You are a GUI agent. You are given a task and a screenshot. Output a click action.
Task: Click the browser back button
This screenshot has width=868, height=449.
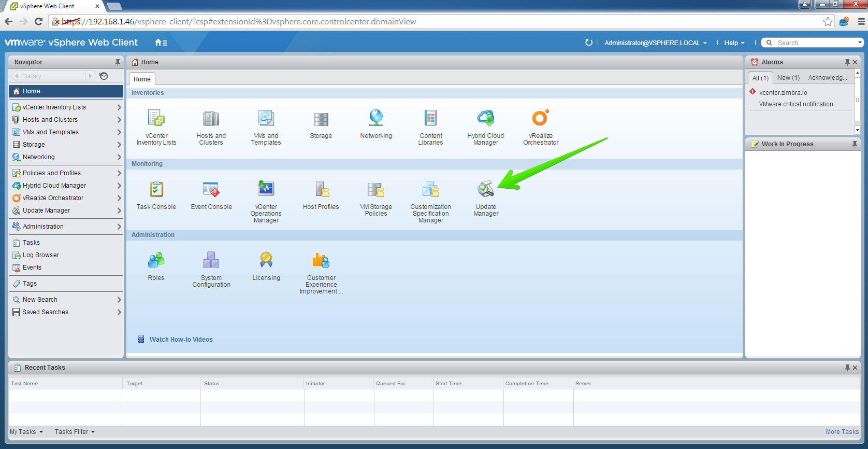click(x=8, y=21)
